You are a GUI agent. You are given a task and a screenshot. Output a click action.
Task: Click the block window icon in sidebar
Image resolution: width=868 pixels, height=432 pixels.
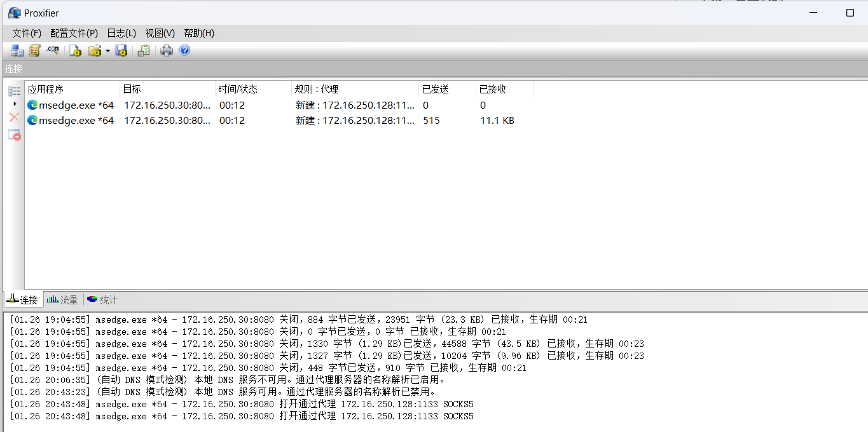click(14, 135)
